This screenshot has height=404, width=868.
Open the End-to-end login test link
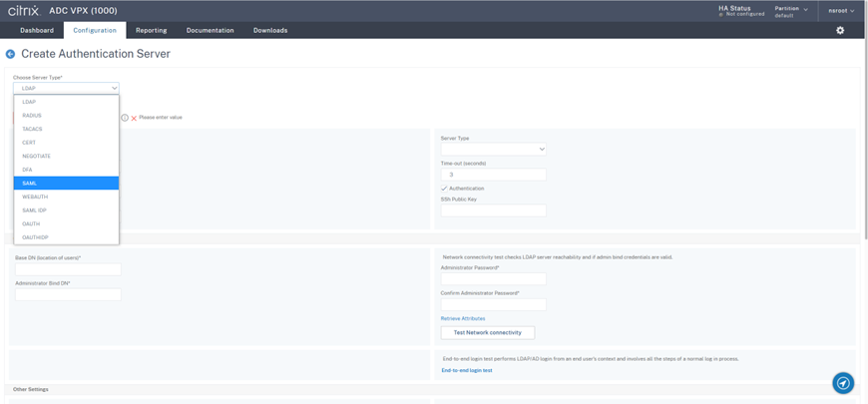pos(467,370)
